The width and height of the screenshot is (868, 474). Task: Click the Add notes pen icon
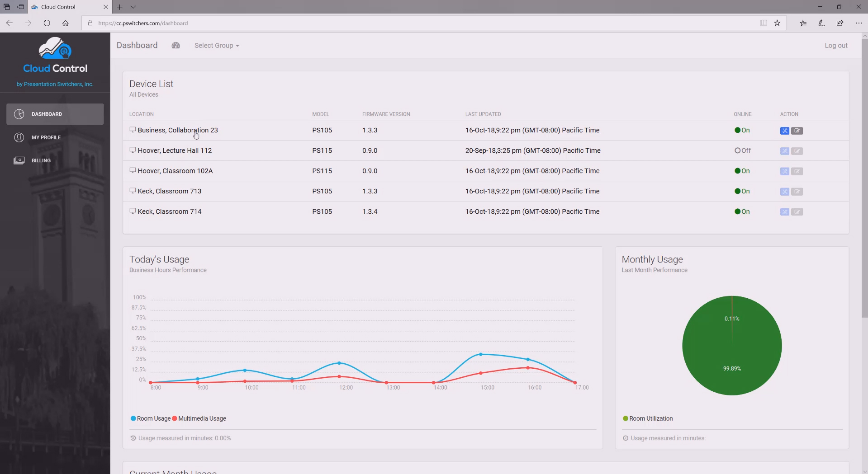[821, 23]
